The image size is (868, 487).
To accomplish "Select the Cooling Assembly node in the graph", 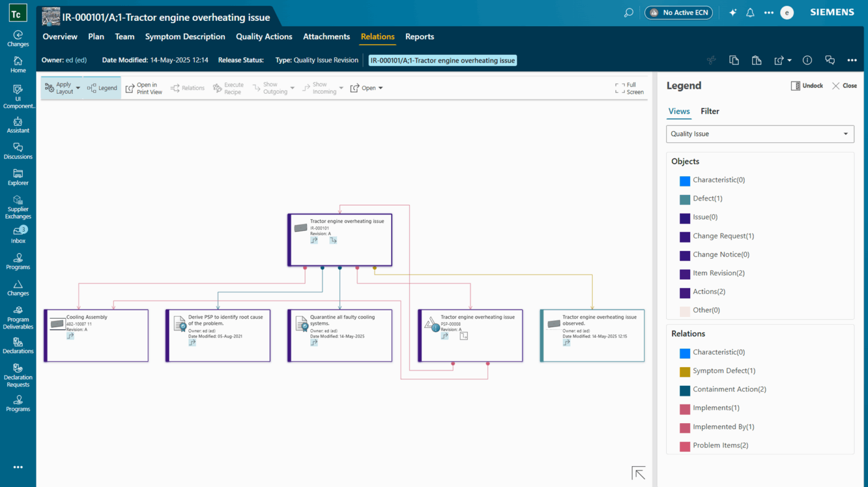I will 96,335.
